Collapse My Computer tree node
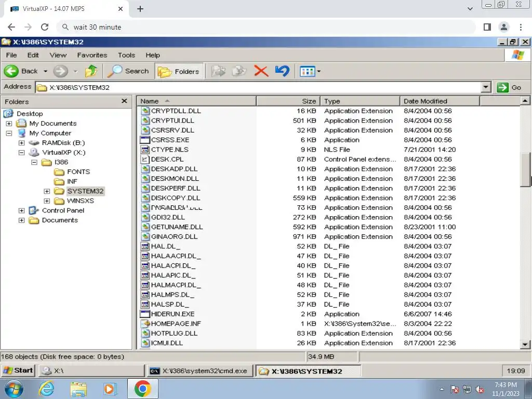This screenshot has width=532, height=399. 9,133
